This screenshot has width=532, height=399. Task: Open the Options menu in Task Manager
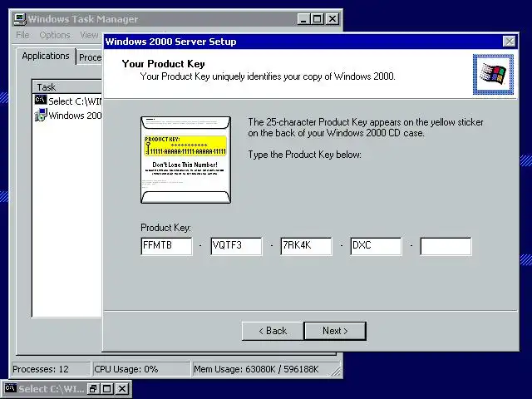[x=55, y=35]
